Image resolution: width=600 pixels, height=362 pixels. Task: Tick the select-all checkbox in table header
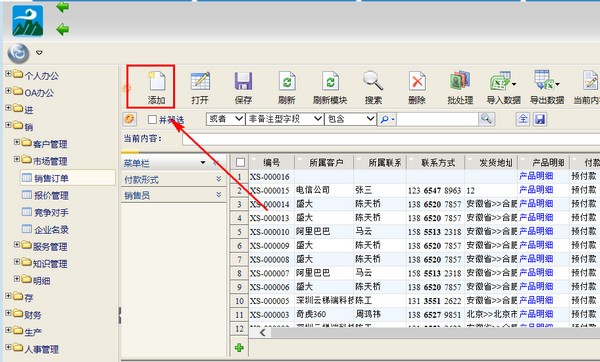(x=240, y=163)
